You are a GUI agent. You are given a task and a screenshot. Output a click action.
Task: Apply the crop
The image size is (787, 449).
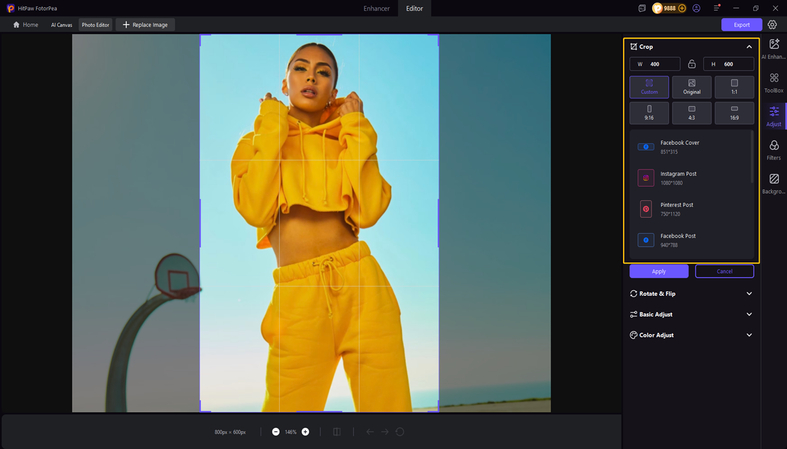[x=659, y=271]
